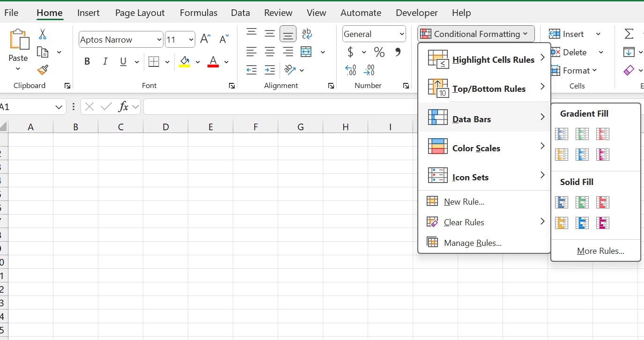Click the Wrap Text icon
This screenshot has height=340, width=644.
[x=307, y=34]
